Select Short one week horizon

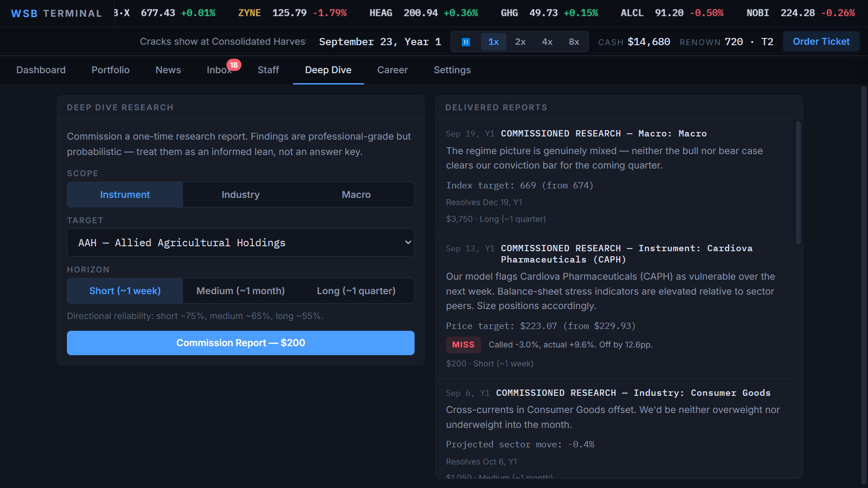[x=125, y=291]
